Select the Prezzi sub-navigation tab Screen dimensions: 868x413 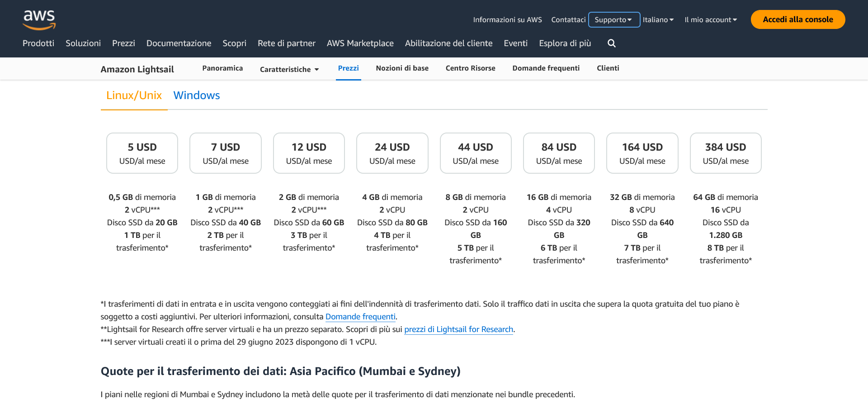click(x=348, y=68)
